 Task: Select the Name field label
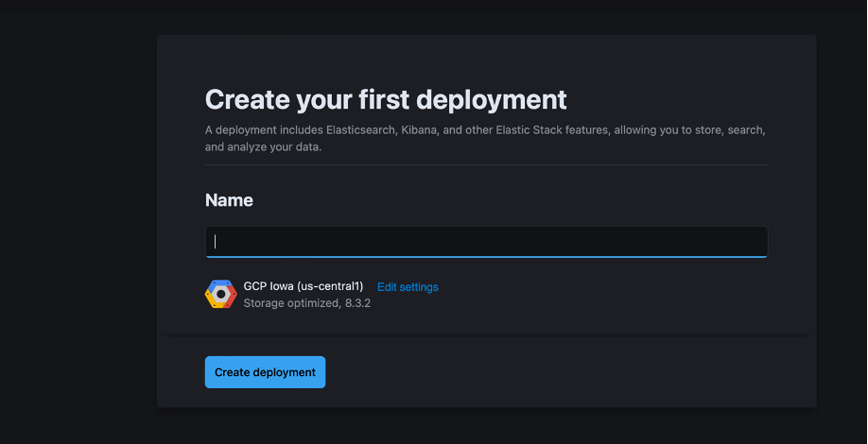click(x=229, y=200)
